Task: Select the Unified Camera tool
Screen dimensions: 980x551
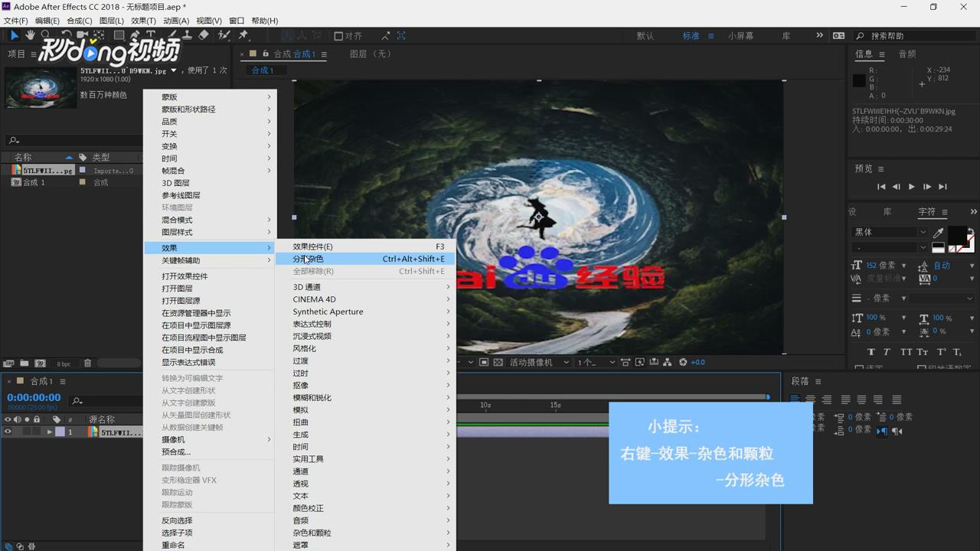Action: (x=82, y=35)
